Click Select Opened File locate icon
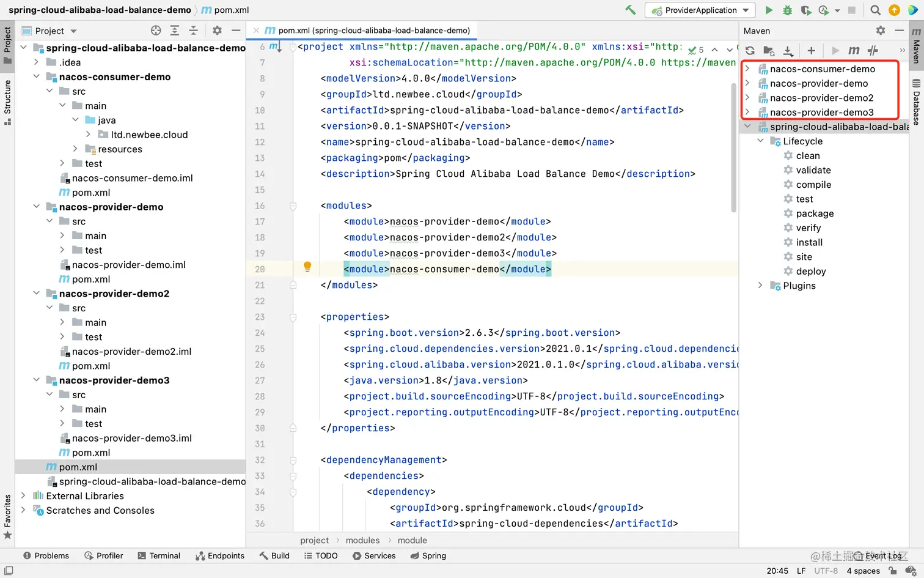This screenshot has width=924, height=578. click(156, 30)
